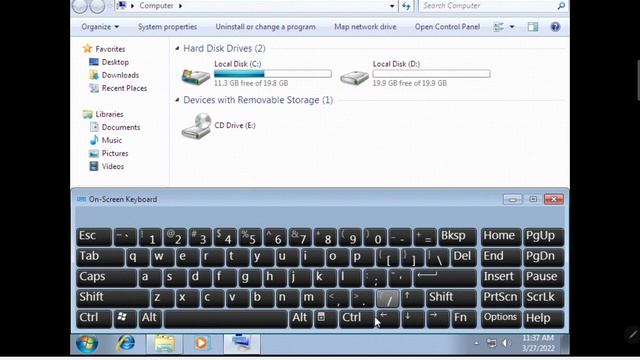The height and width of the screenshot is (360, 640).
Task: Click the Bksp key
Action: (x=458, y=237)
